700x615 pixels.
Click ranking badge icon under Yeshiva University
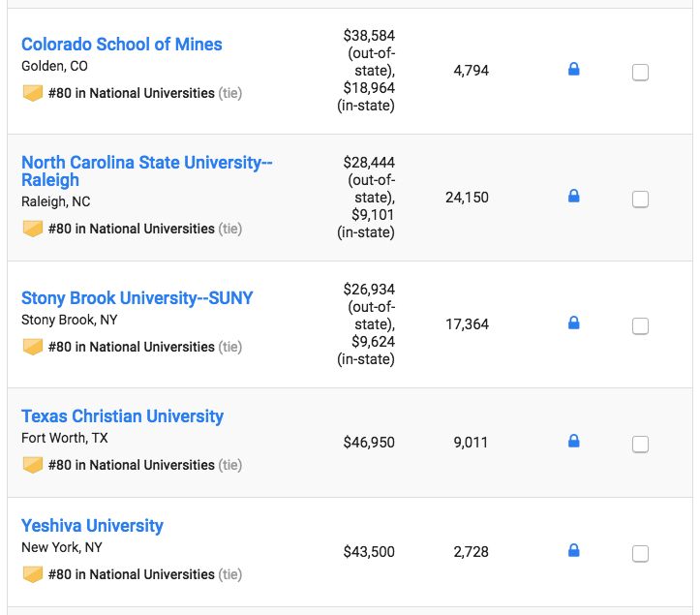[x=33, y=574]
